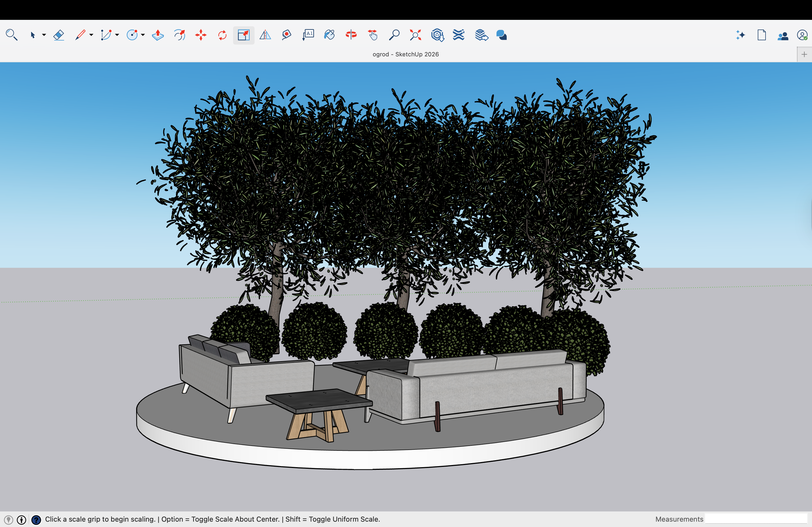Open the user account profile icon

tap(802, 35)
